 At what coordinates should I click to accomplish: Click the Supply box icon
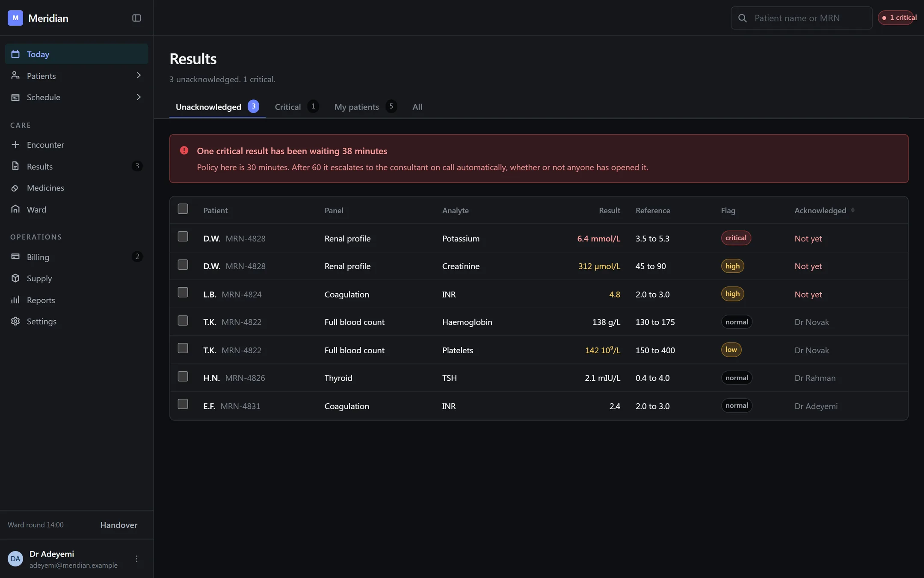coord(15,278)
